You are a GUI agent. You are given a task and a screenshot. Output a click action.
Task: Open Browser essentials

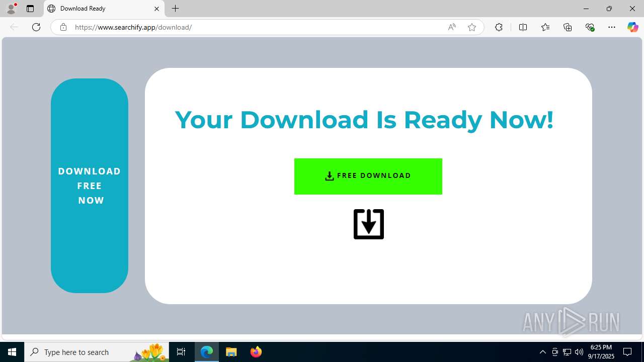coord(590,27)
